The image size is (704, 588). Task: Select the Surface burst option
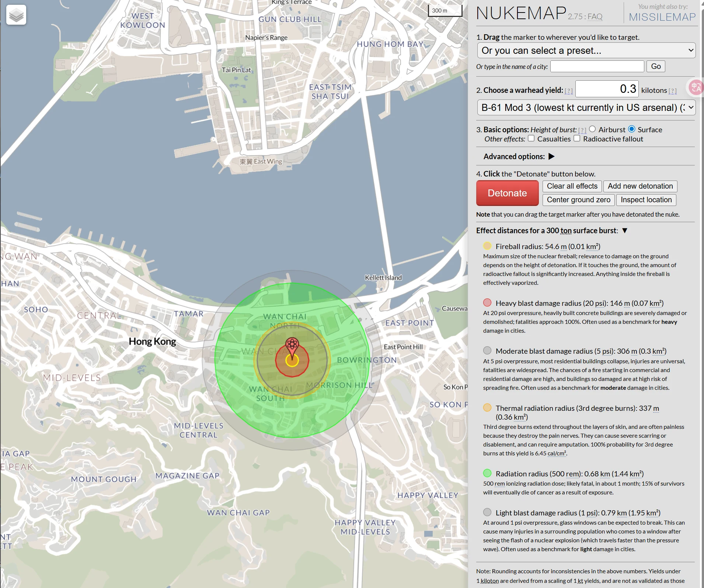click(x=632, y=129)
